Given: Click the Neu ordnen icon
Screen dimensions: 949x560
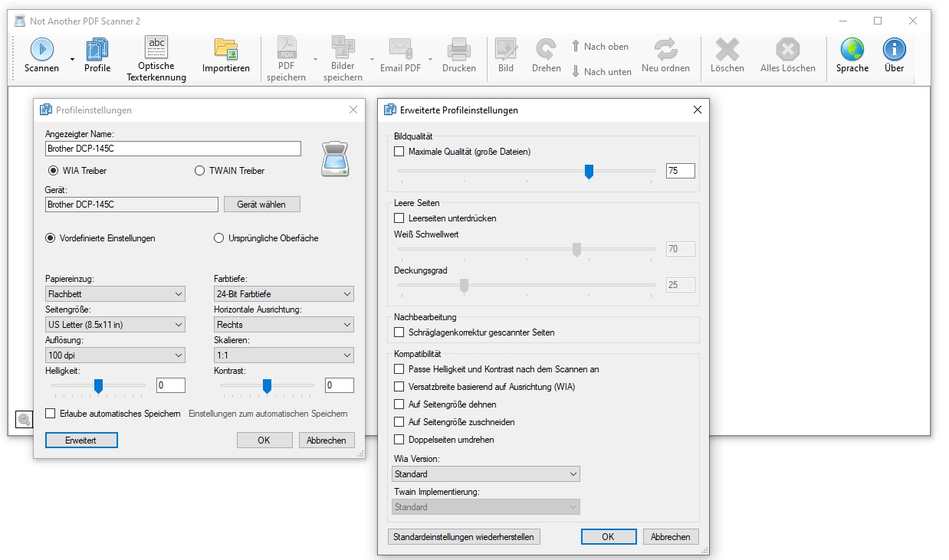Looking at the screenshot, I should click(x=666, y=49).
